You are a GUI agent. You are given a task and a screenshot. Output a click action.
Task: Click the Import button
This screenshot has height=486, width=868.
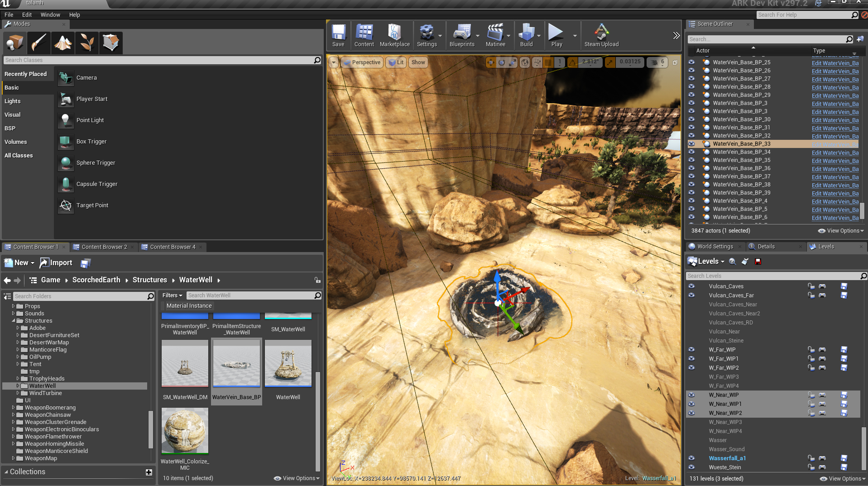coord(56,263)
